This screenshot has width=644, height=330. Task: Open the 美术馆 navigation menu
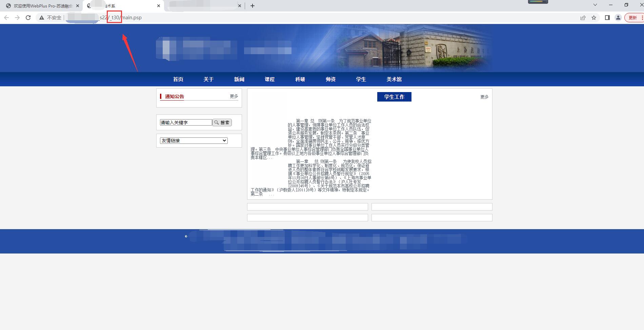coord(394,79)
